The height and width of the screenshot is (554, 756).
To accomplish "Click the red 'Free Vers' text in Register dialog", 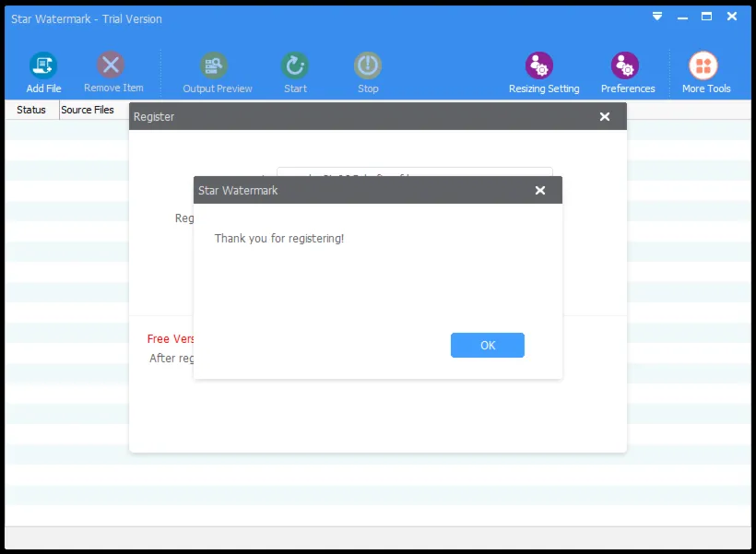I will click(171, 339).
